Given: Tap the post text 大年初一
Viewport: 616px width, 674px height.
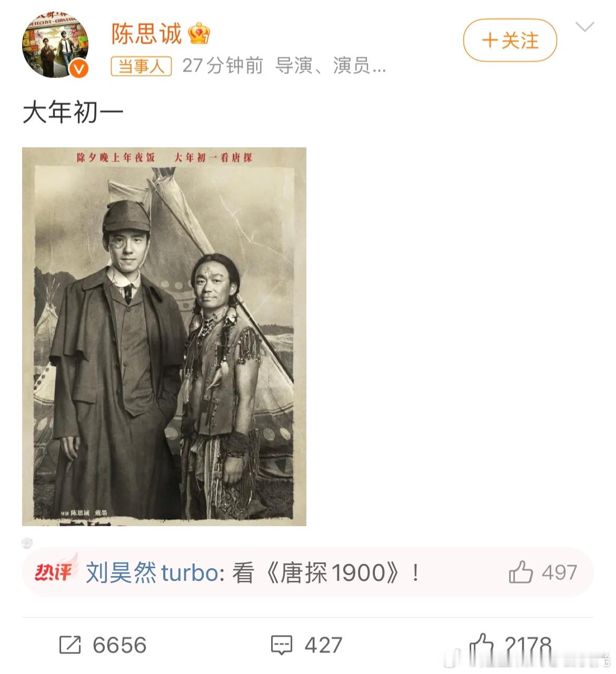Looking at the screenshot, I should pyautogui.click(x=73, y=112).
